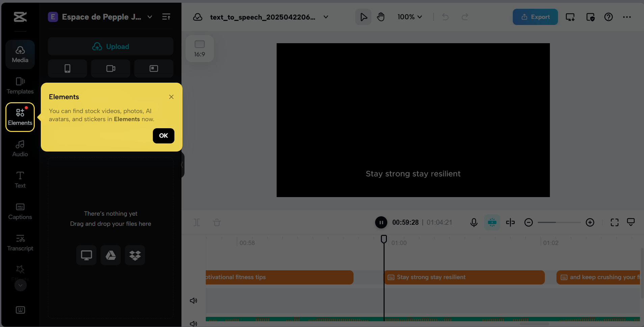
Task: Open the Templates panel
Action: click(x=20, y=86)
